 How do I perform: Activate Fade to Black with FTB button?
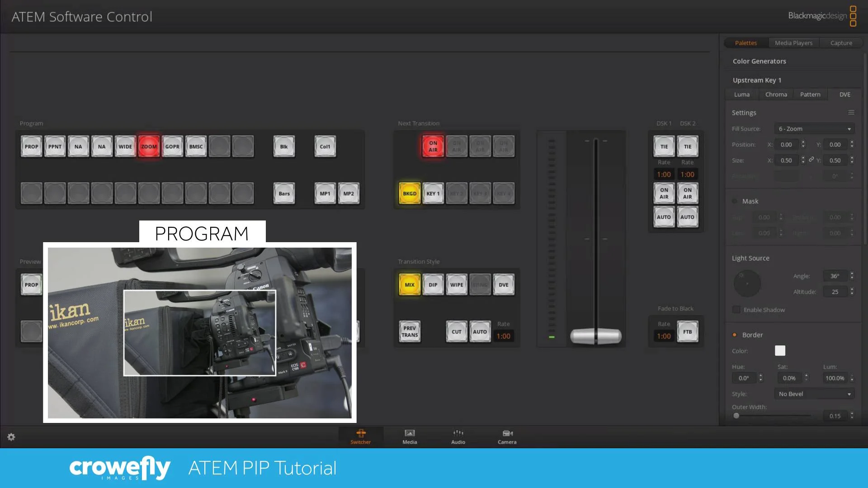688,332
